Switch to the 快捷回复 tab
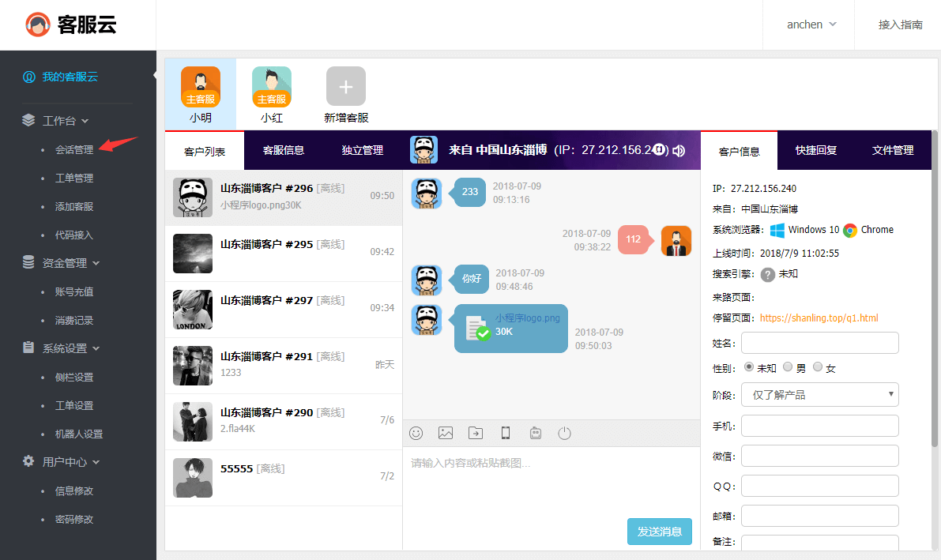 816,150
